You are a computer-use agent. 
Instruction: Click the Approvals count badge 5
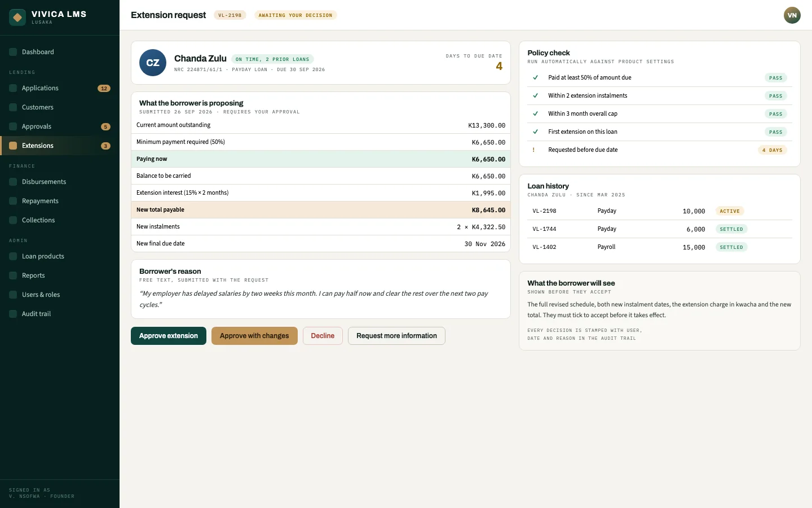pyautogui.click(x=105, y=127)
